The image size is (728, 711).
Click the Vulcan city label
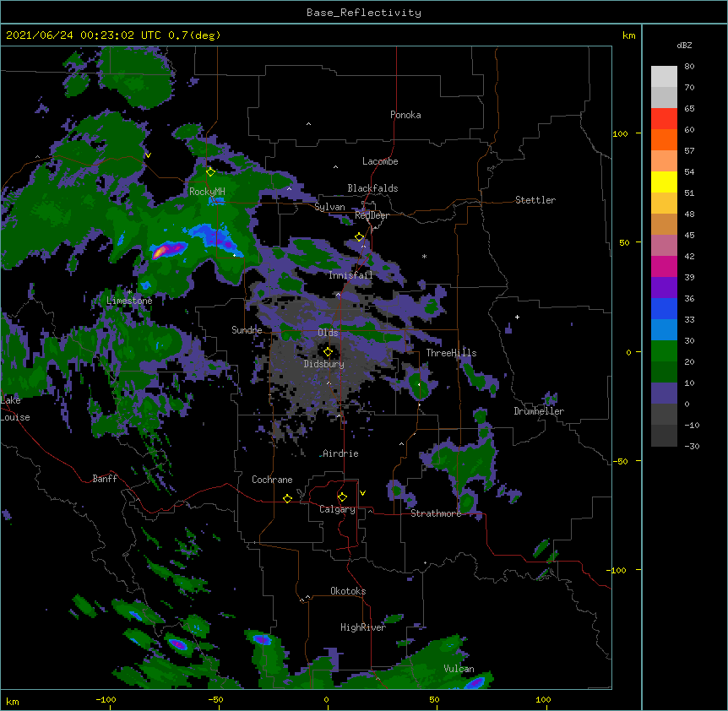459,669
